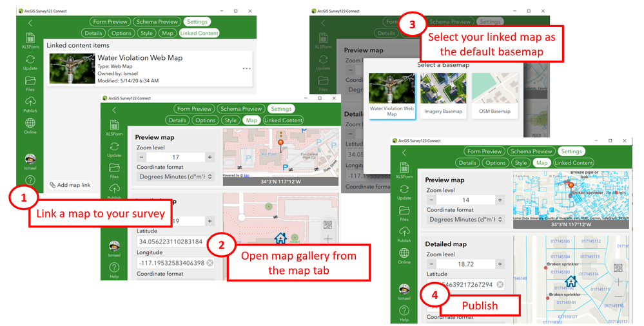This screenshot has height=326, width=644.
Task: Open Coordinate format dropdown in the zoom 14 window
Action: click(x=465, y=219)
